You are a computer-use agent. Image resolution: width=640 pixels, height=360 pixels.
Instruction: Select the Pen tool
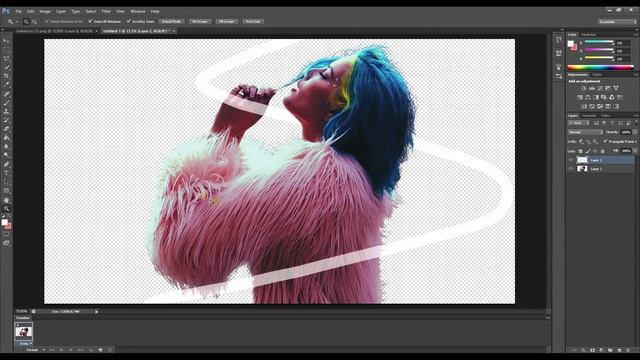[6, 164]
